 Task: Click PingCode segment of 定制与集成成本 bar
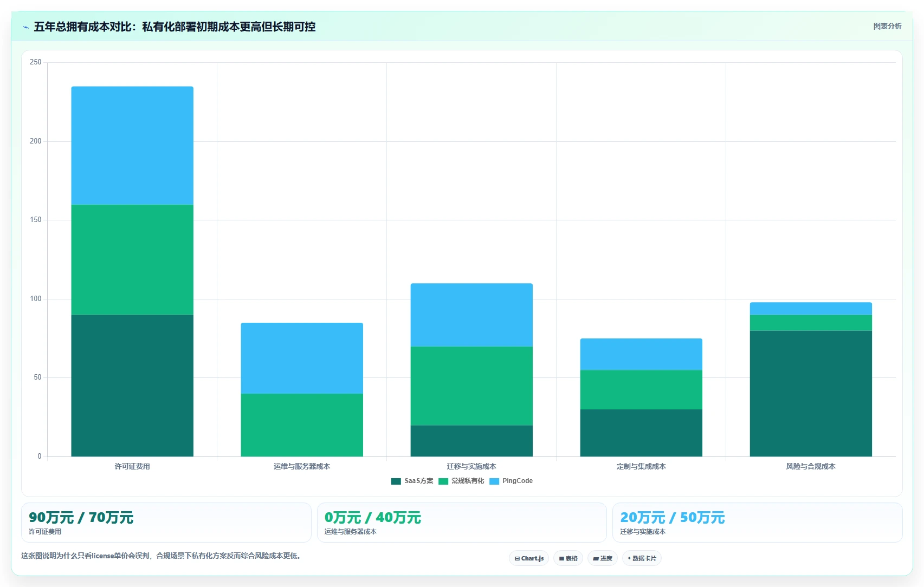[x=641, y=355]
